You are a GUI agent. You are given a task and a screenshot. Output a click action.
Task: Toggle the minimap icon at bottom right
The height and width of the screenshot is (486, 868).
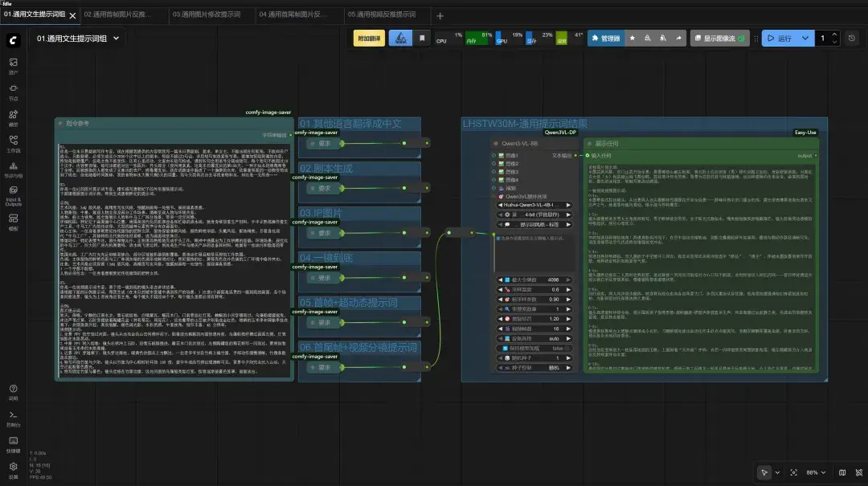(x=842, y=472)
